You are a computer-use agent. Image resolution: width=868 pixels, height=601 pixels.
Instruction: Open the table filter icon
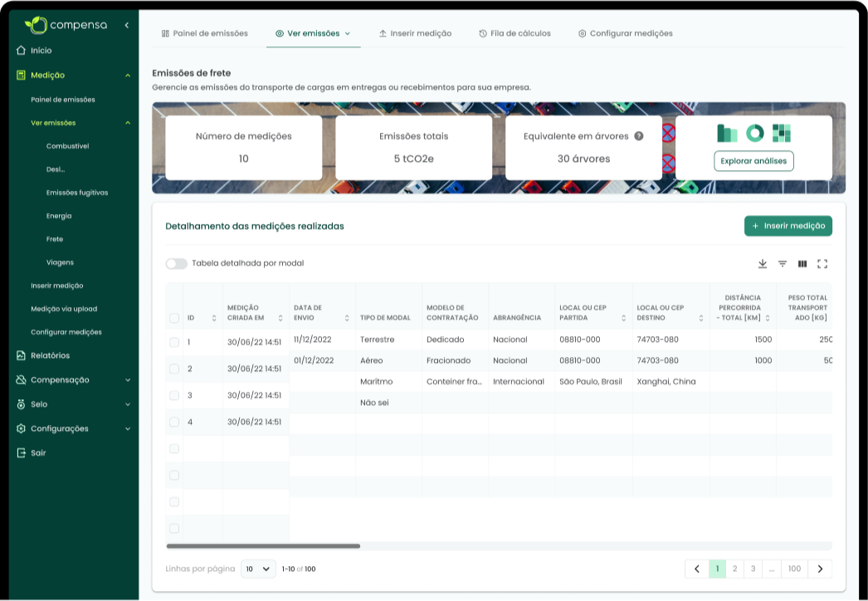[783, 264]
